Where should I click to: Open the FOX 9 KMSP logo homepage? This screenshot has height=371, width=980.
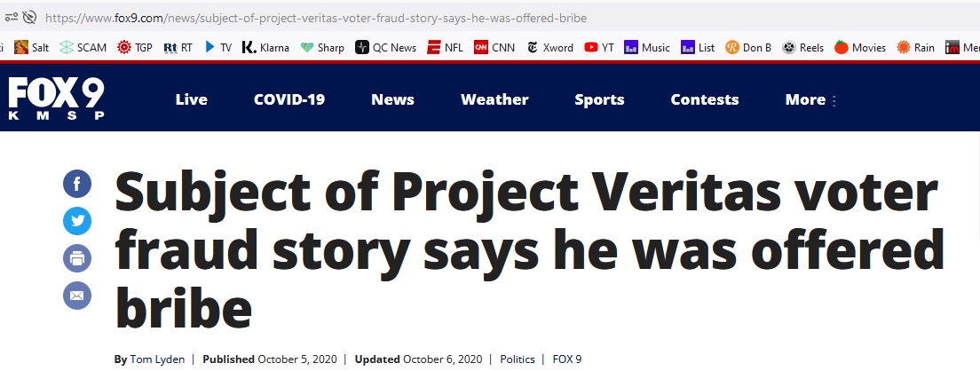tap(56, 99)
